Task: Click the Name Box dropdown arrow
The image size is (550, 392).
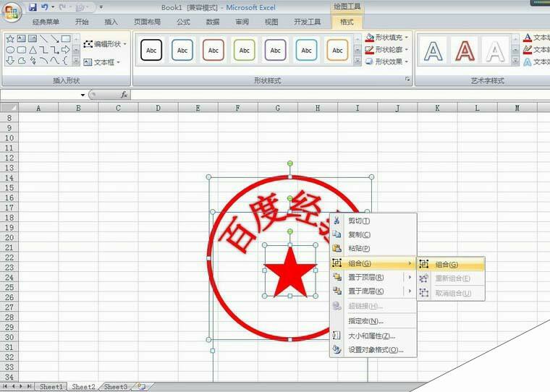Action: click(82, 95)
